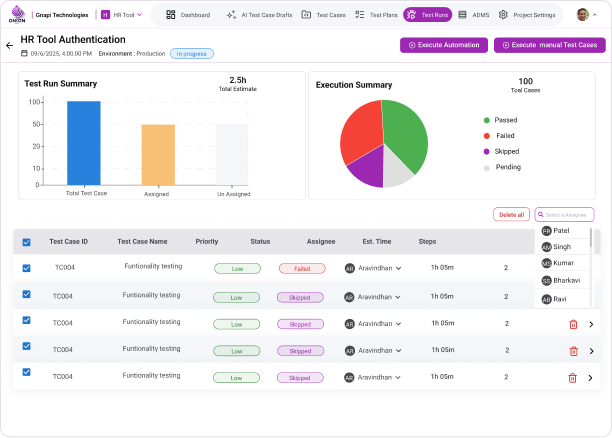Uncheck the fourth TC004 row checkbox
Viewport: 612px width, 438px height.
point(27,346)
